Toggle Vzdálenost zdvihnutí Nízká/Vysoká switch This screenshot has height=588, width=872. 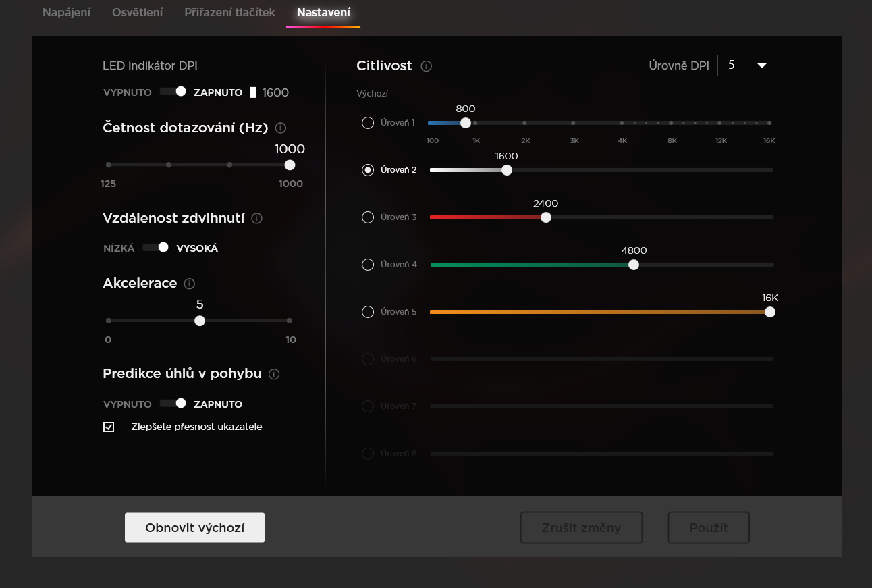(x=156, y=248)
